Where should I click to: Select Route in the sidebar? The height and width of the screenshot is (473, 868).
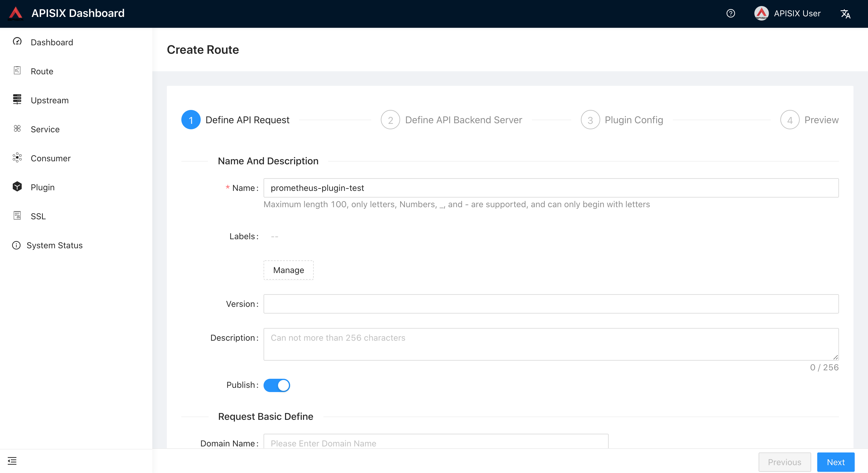[x=42, y=71]
